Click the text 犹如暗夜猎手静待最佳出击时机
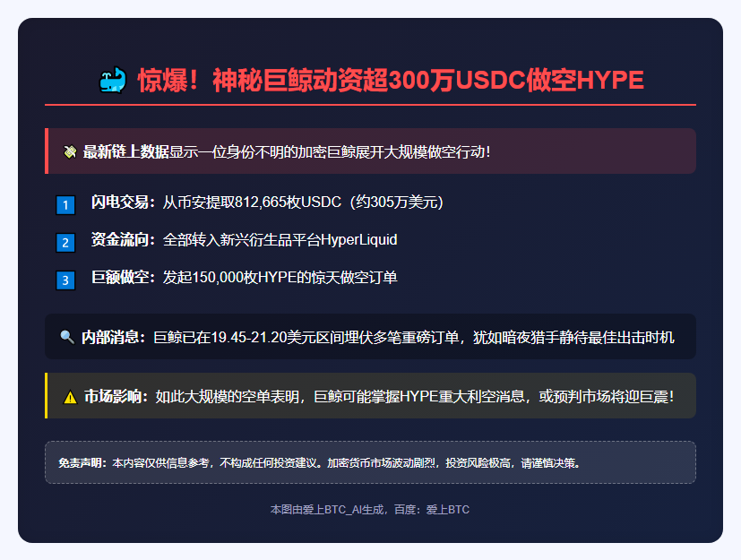 573,338
